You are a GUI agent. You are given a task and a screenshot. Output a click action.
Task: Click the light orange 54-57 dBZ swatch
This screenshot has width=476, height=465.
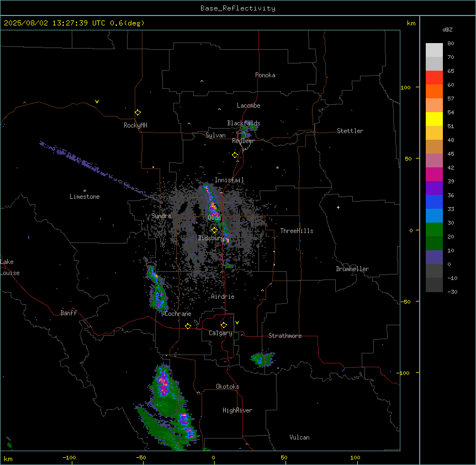click(x=434, y=105)
